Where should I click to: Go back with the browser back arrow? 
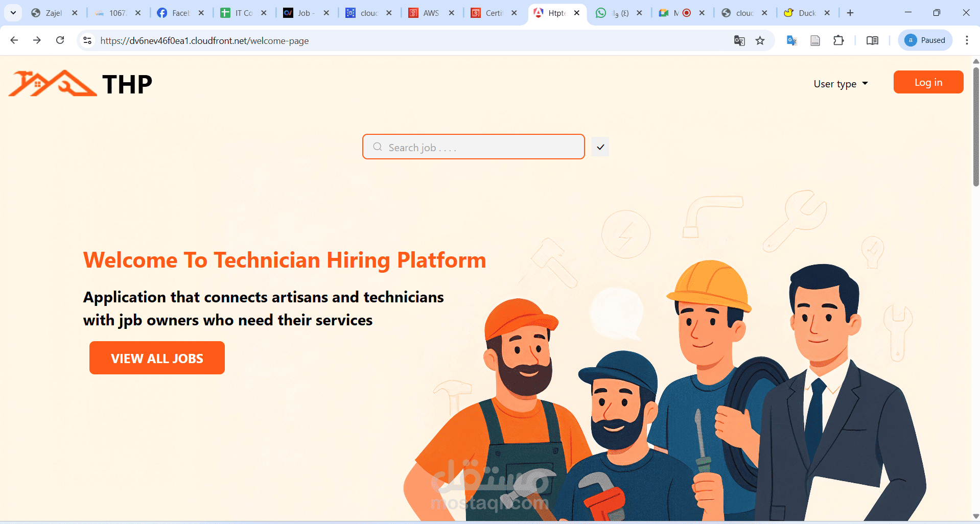[14, 40]
